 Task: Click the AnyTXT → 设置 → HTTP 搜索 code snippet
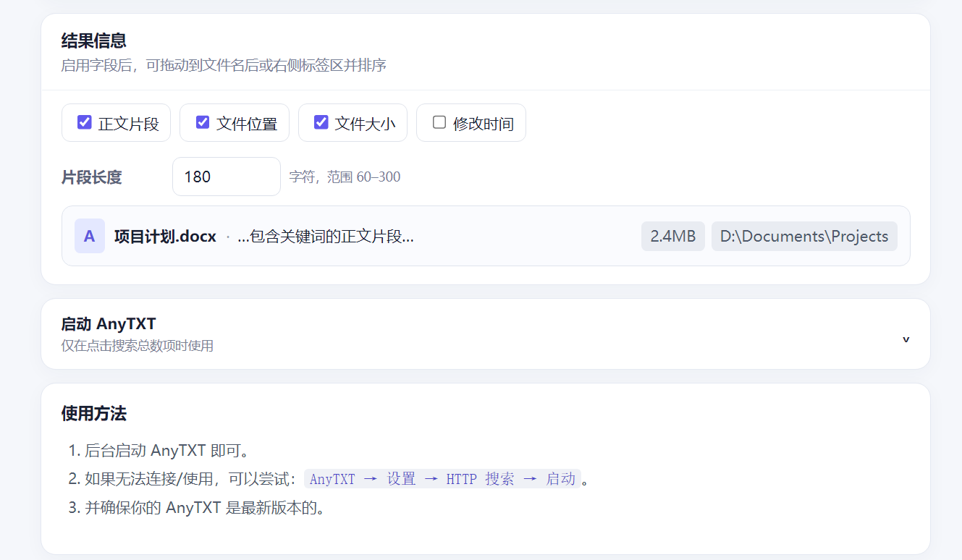pyautogui.click(x=442, y=479)
